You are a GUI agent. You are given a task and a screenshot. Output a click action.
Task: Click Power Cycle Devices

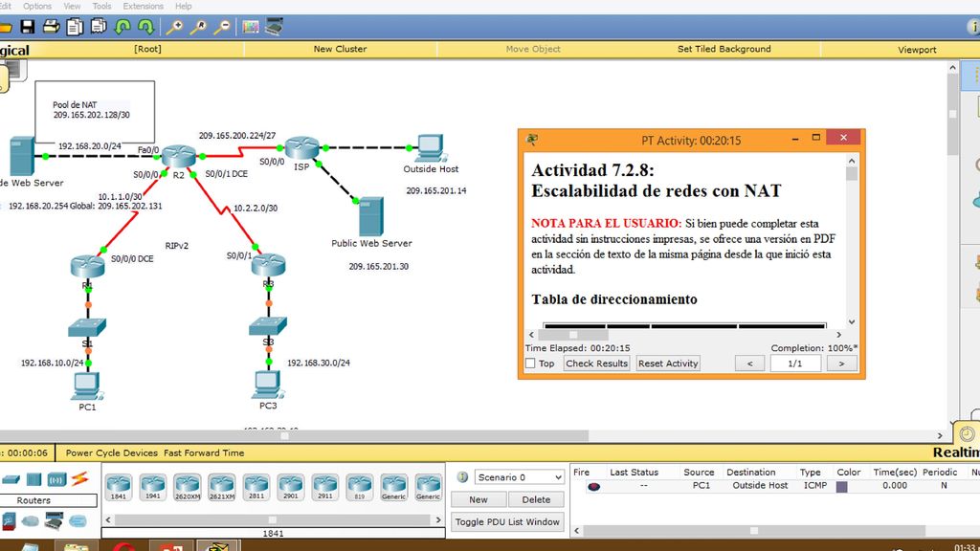click(x=111, y=452)
